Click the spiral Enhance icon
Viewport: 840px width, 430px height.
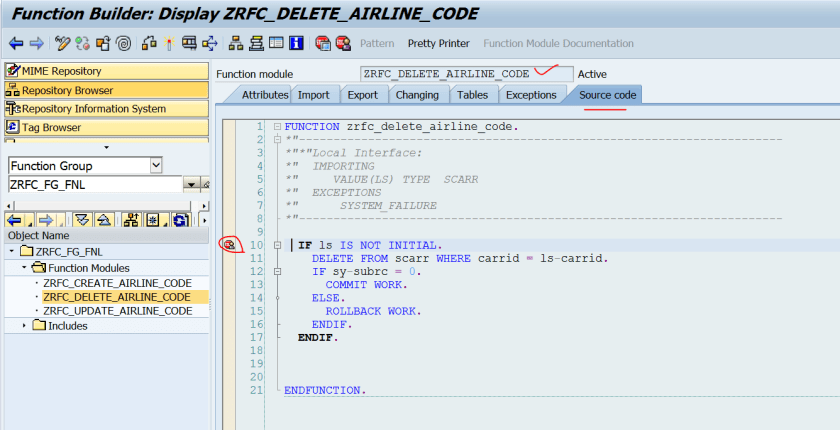pos(124,43)
